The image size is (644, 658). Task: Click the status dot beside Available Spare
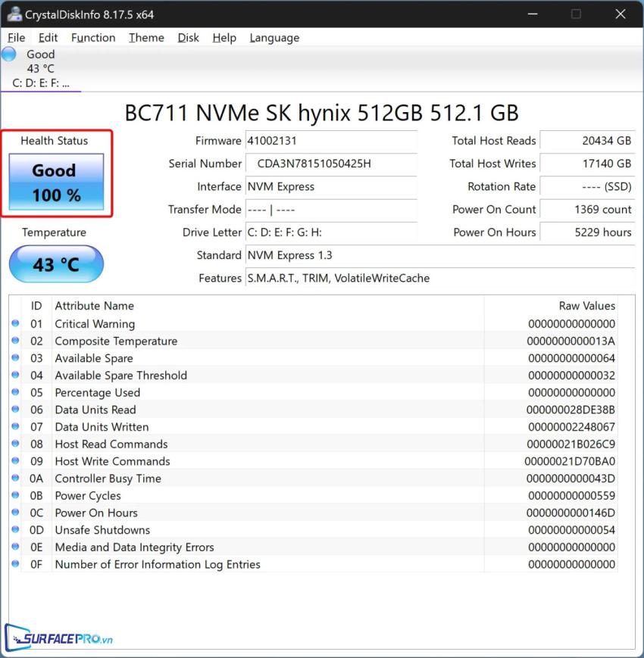pyautogui.click(x=15, y=358)
